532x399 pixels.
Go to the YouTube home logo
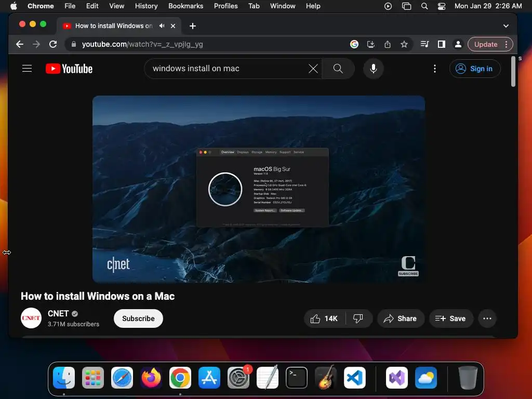point(69,69)
